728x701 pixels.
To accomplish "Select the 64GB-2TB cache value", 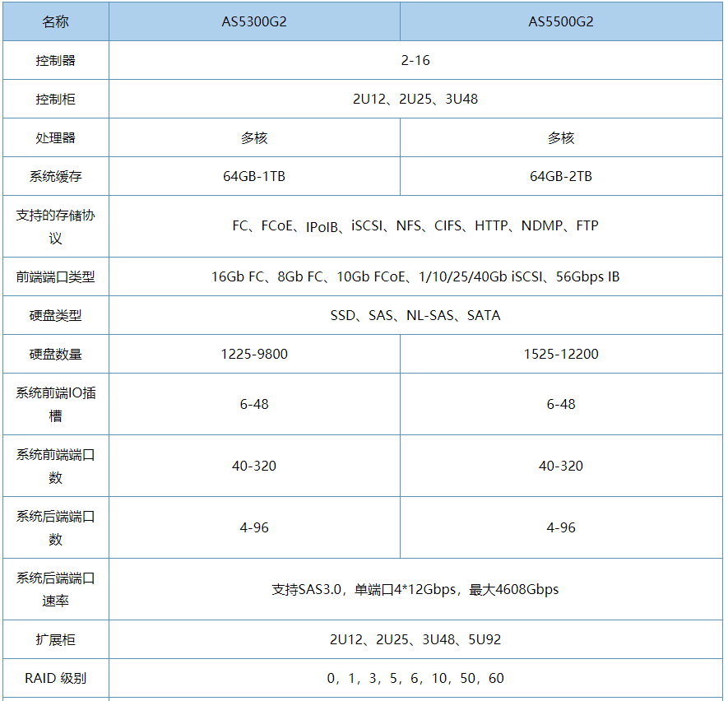I will 562,176.
